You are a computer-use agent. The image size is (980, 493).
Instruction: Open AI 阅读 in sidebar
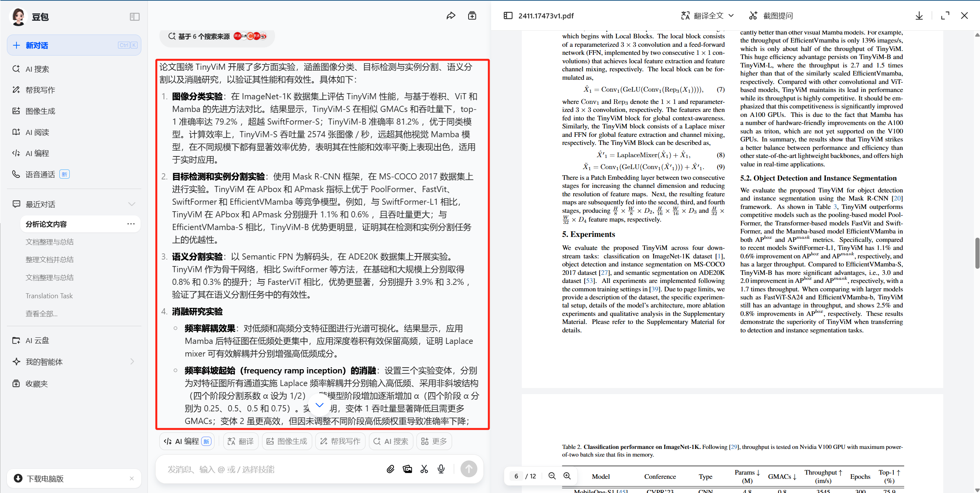[x=37, y=132]
